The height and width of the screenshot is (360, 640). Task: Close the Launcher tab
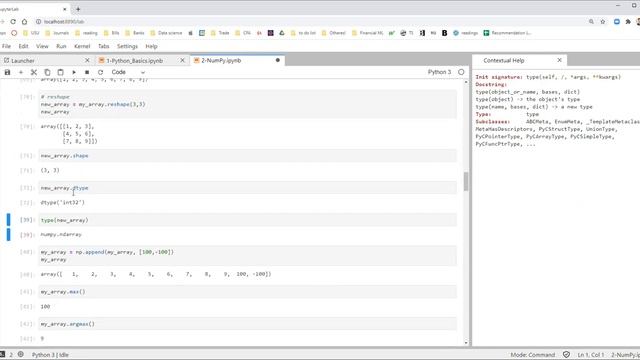87,60
